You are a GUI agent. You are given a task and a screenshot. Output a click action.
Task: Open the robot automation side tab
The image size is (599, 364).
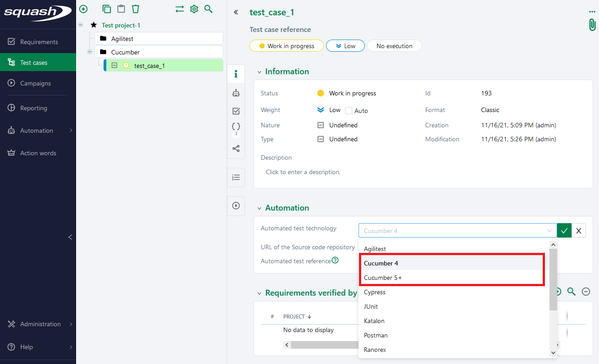point(236,93)
